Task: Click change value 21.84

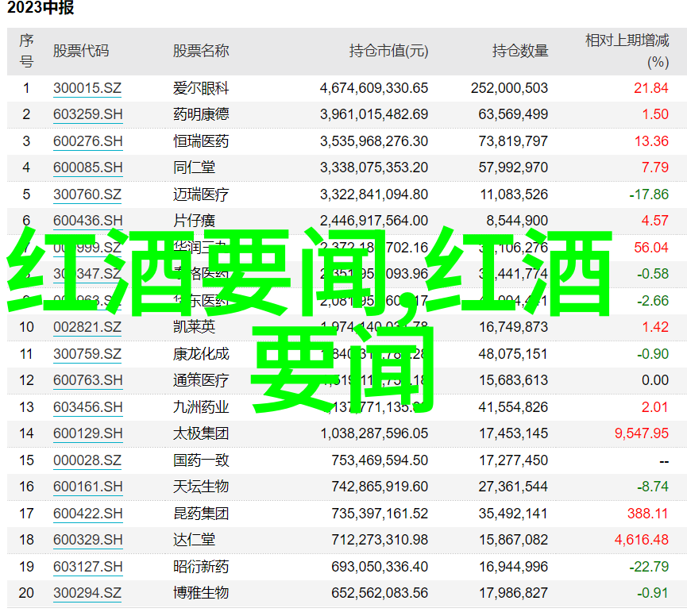Action: (651, 88)
